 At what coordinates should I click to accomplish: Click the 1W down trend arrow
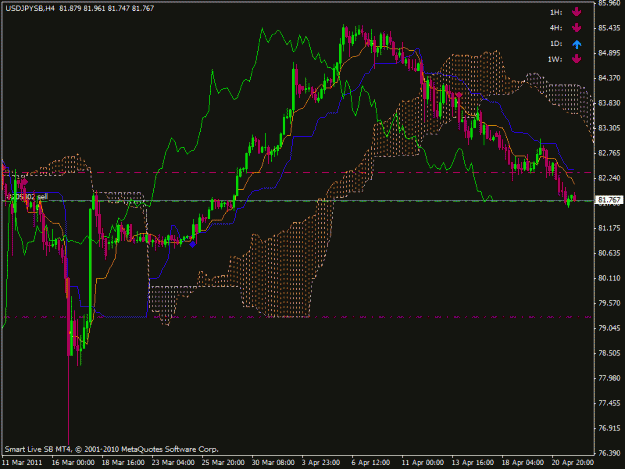(576, 59)
